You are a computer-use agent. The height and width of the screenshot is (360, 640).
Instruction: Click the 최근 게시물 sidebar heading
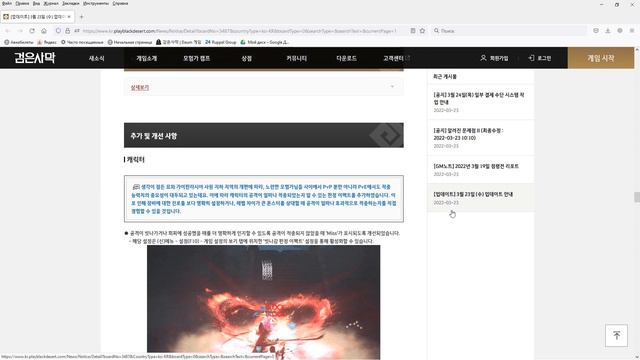[445, 76]
